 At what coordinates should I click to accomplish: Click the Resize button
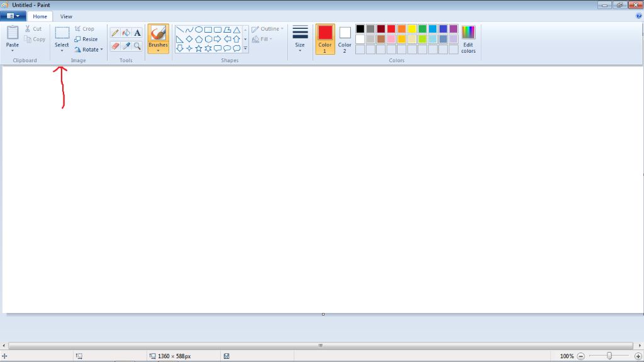coord(86,39)
